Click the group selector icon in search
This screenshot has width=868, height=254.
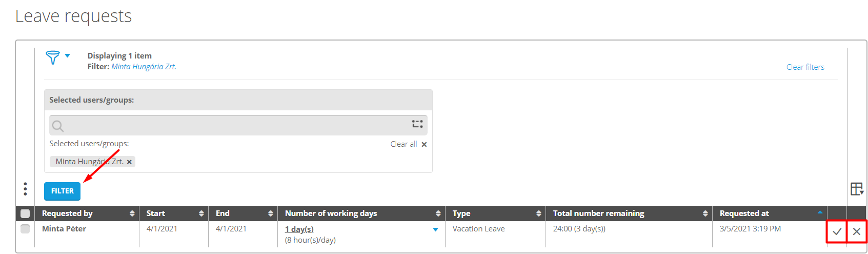417,124
